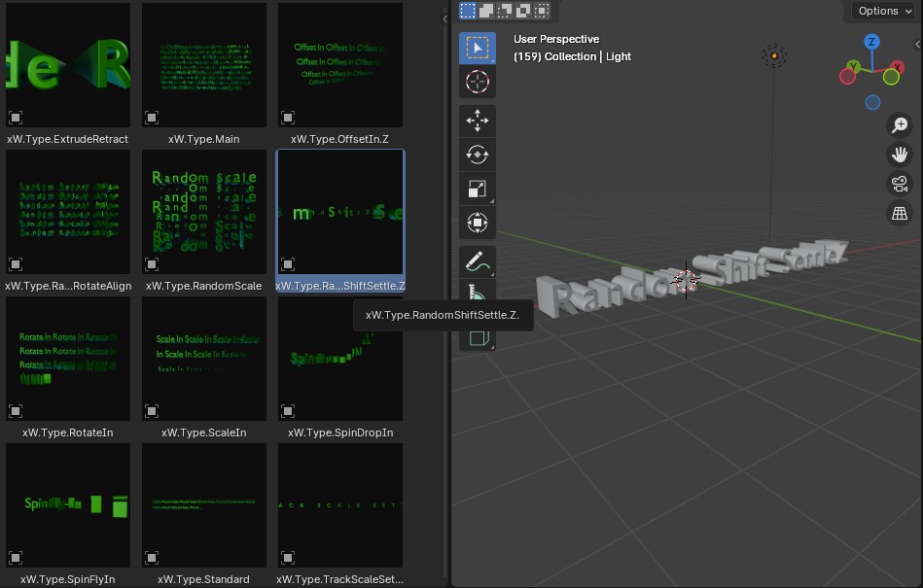Choose the xW.Type.OffsetIn.Z asset
This screenshot has width=923, height=588.
tap(340, 65)
